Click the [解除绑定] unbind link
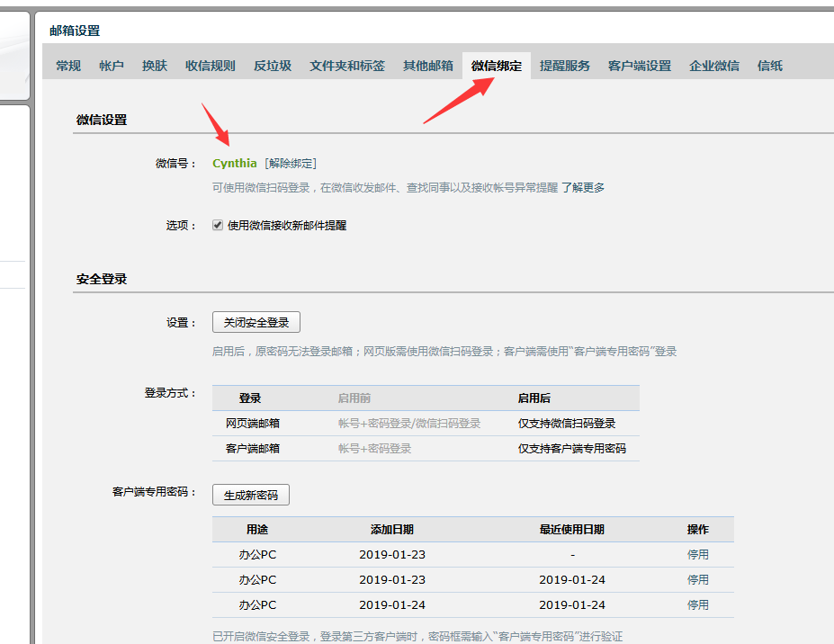This screenshot has width=834, height=644. click(291, 164)
